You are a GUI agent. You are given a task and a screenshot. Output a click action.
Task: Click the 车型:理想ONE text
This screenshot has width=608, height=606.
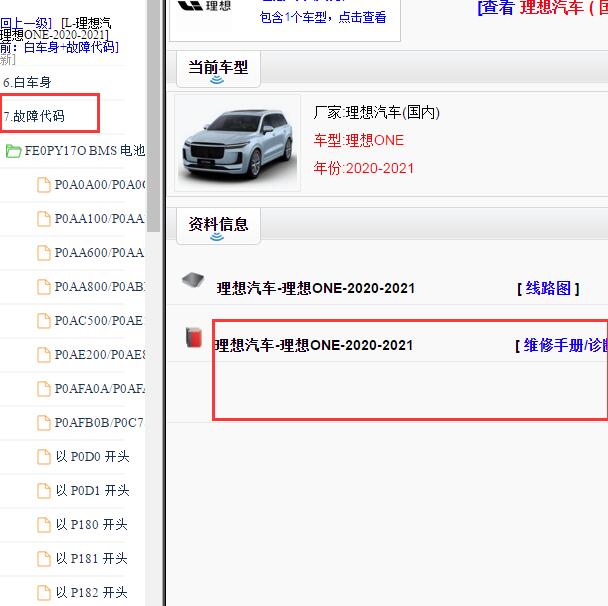click(x=359, y=140)
